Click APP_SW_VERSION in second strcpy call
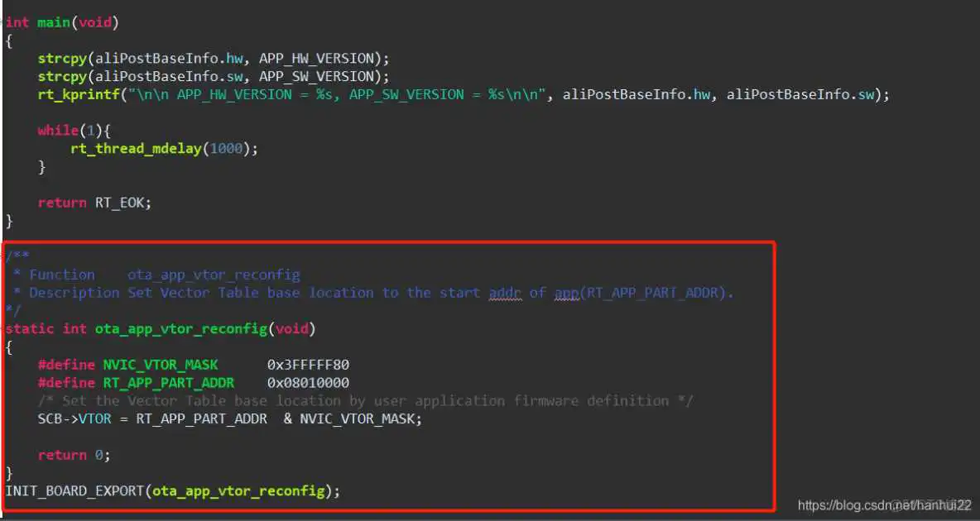This screenshot has height=521, width=980. pos(319,76)
